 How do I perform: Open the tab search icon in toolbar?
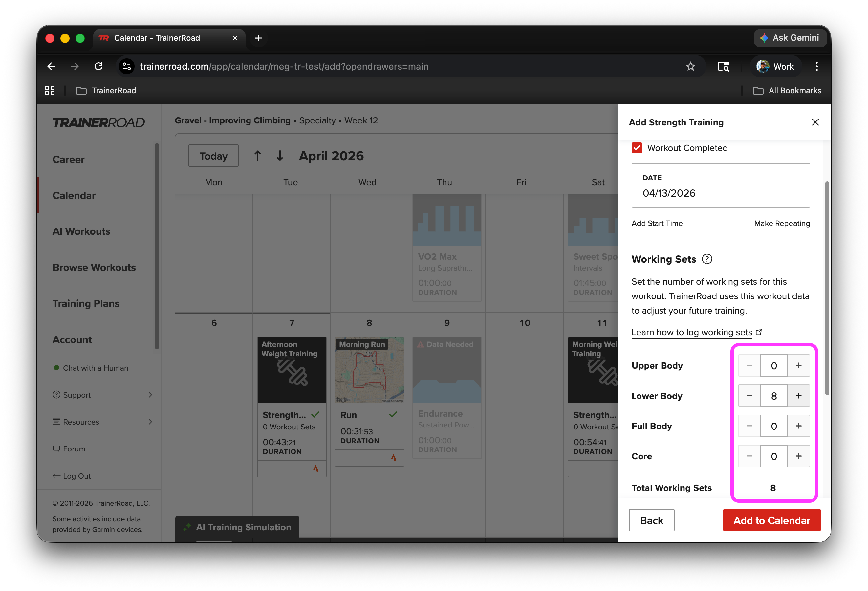723,67
